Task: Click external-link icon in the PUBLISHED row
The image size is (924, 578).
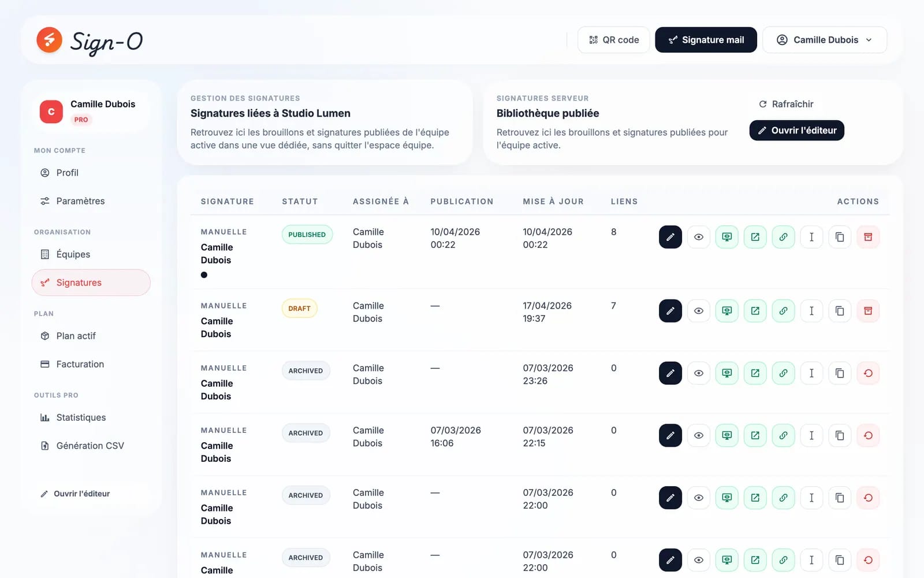Action: [755, 237]
